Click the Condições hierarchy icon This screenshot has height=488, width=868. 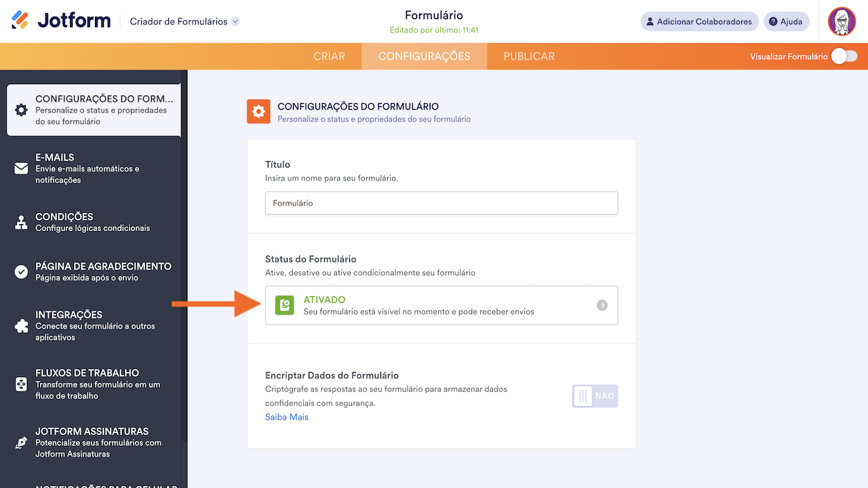click(x=22, y=222)
